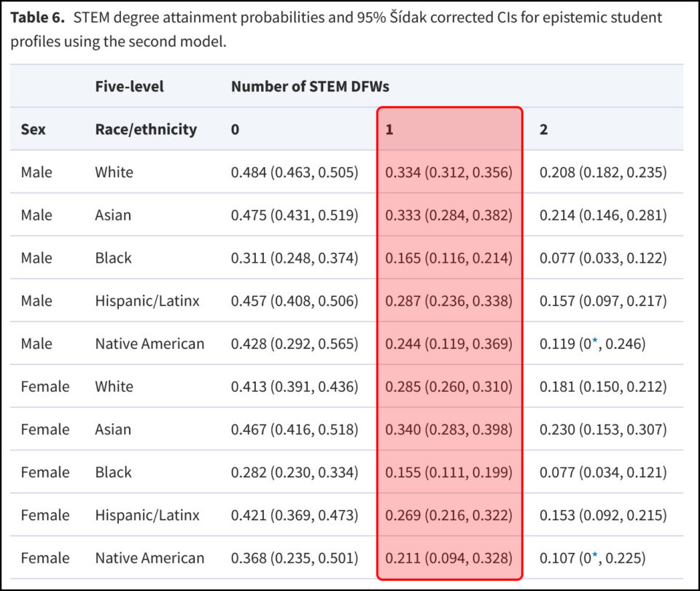Click 'Hispanic/Latinx' in the Male row

click(147, 301)
